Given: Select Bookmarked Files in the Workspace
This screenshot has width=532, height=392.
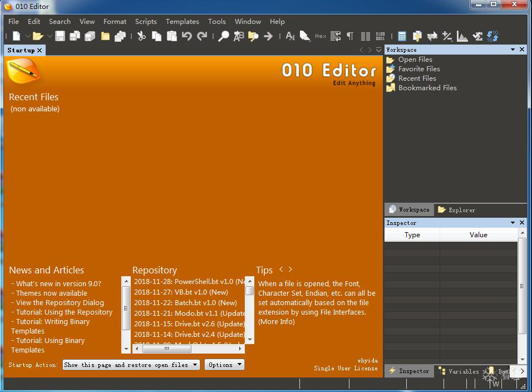Looking at the screenshot, I should [x=427, y=88].
